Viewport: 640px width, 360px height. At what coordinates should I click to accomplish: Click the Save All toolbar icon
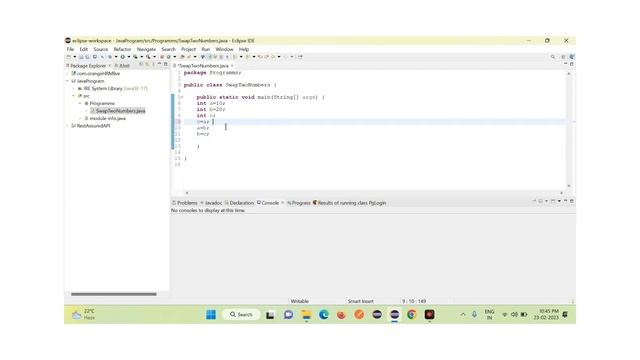(x=87, y=57)
